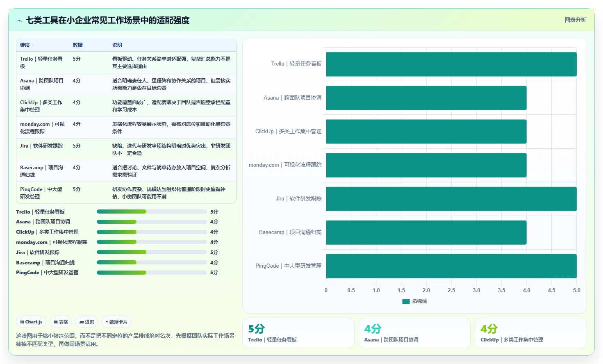Image resolution: width=603 pixels, height=364 pixels.
Task: Open the 5分 Trello summary card
Action: pos(298,333)
